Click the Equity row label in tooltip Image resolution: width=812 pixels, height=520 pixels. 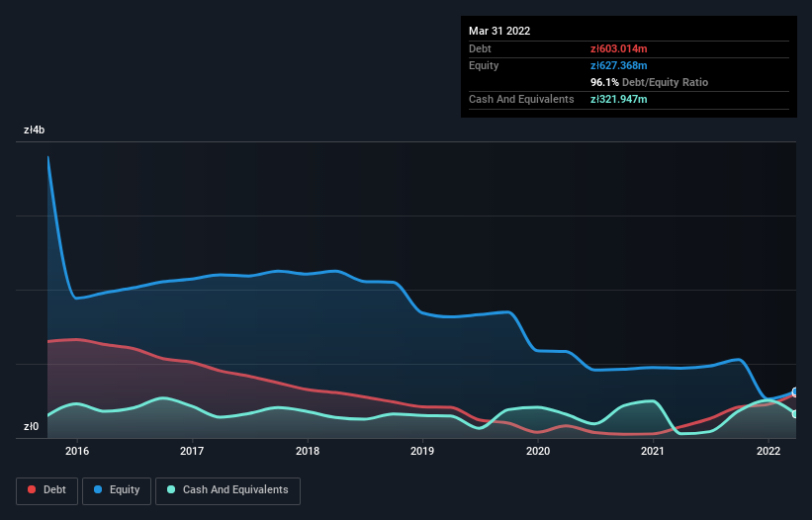point(484,65)
